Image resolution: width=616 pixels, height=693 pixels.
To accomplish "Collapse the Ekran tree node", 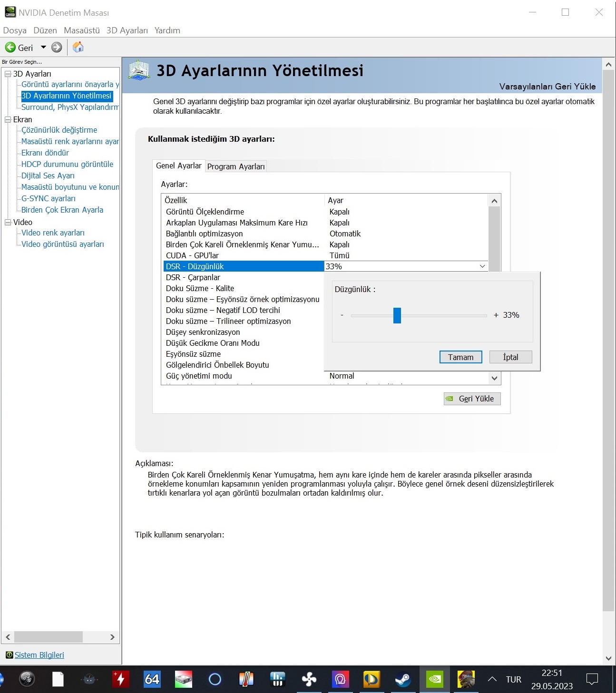I will 8,119.
